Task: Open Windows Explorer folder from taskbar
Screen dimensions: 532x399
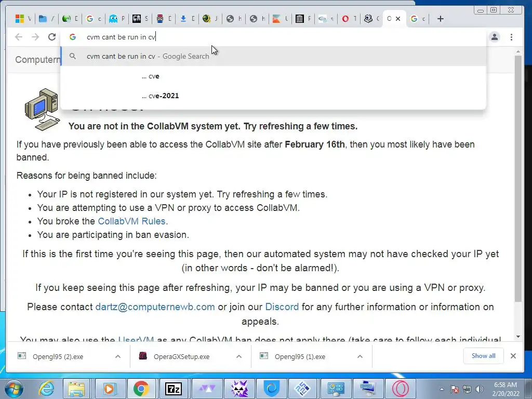Action: 77,389
